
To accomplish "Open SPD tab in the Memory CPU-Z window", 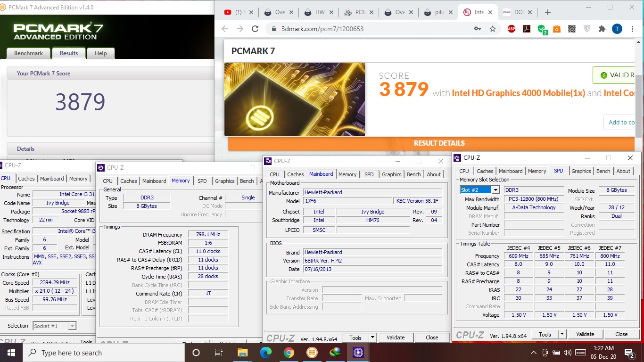I will (202, 181).
